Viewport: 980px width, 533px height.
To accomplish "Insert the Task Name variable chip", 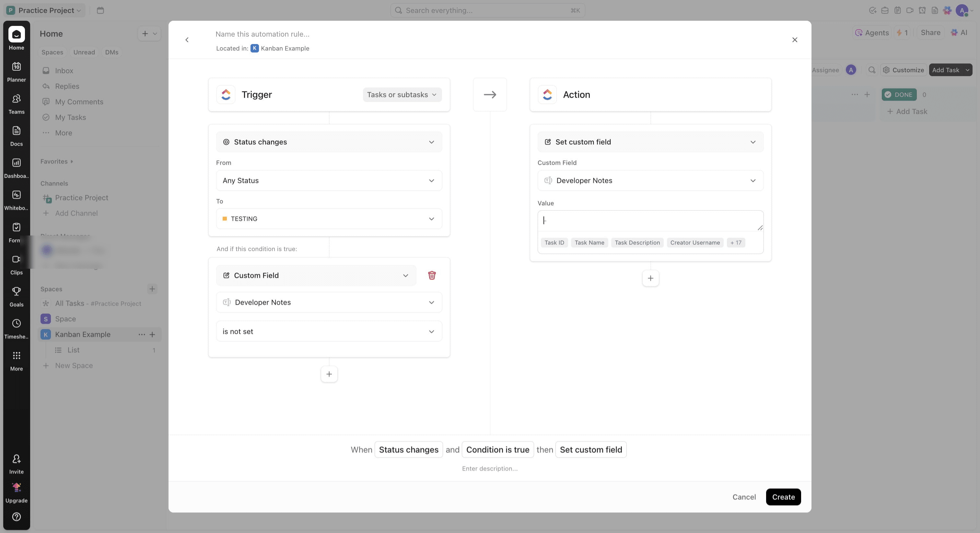I will tap(589, 243).
